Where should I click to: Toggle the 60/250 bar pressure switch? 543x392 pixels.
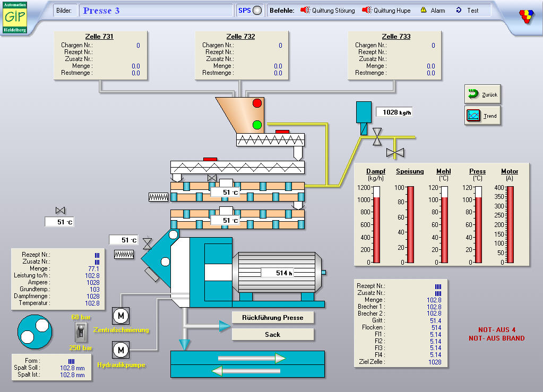(80, 333)
